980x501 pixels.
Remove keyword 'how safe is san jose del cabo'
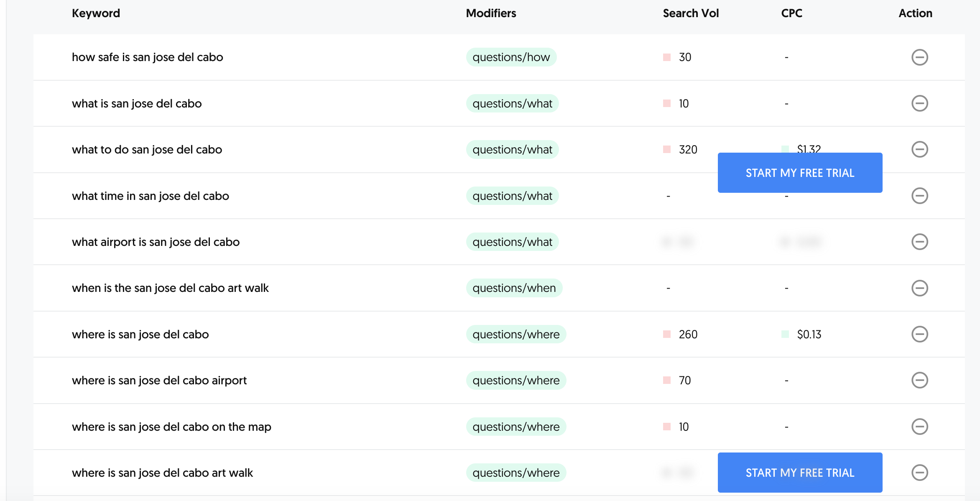(x=919, y=57)
